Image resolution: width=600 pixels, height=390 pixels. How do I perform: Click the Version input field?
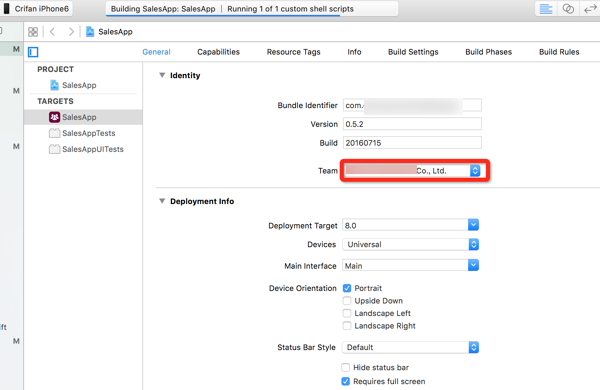click(412, 124)
